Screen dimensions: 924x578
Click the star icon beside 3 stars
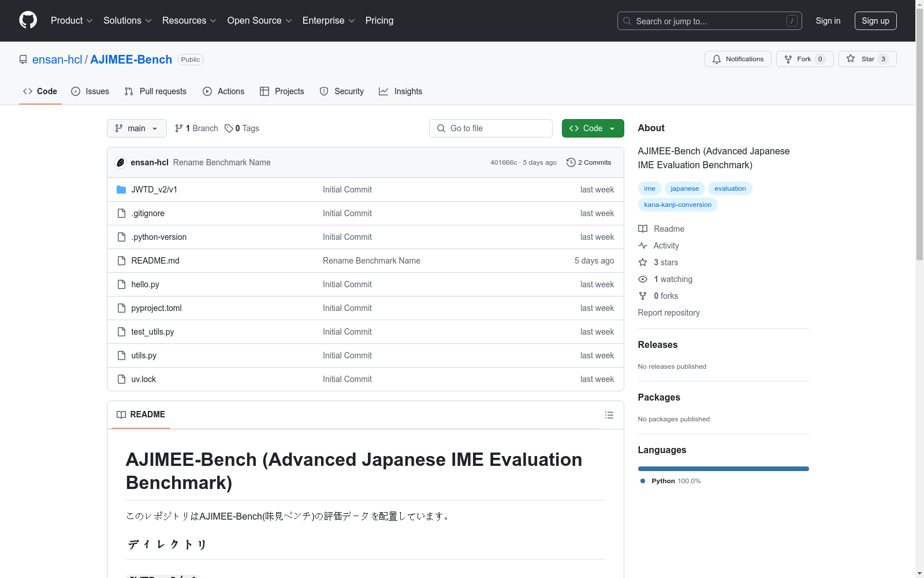[x=643, y=262]
